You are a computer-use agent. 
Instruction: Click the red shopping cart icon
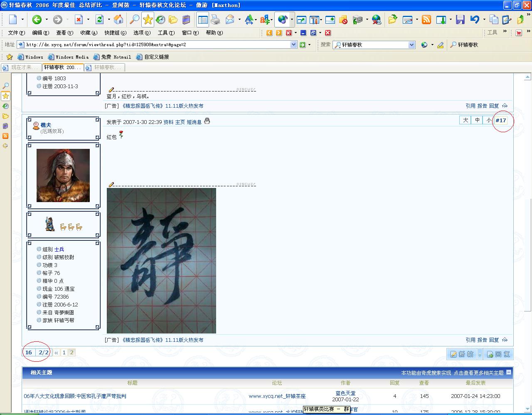[x=519, y=33]
